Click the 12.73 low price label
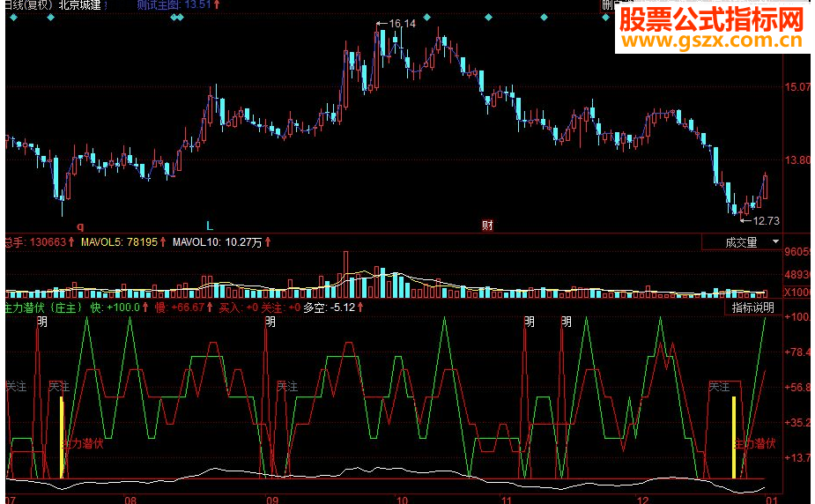 pos(766,221)
